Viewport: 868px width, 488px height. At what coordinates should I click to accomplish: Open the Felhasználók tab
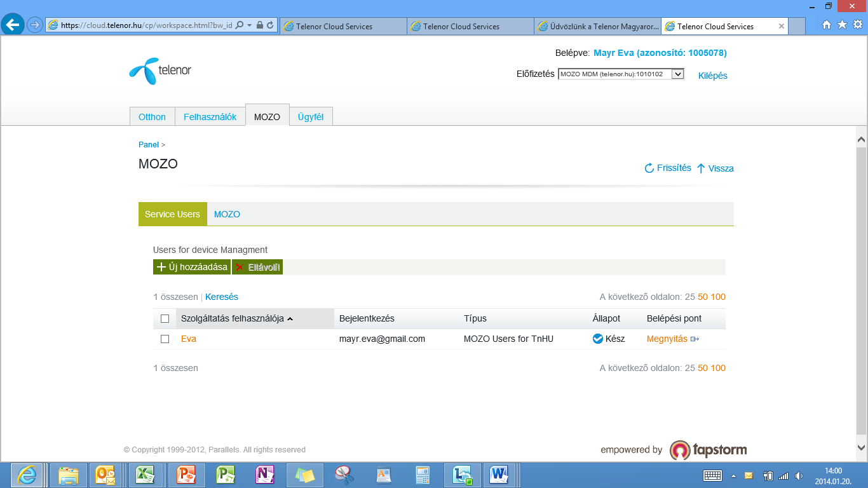point(210,117)
